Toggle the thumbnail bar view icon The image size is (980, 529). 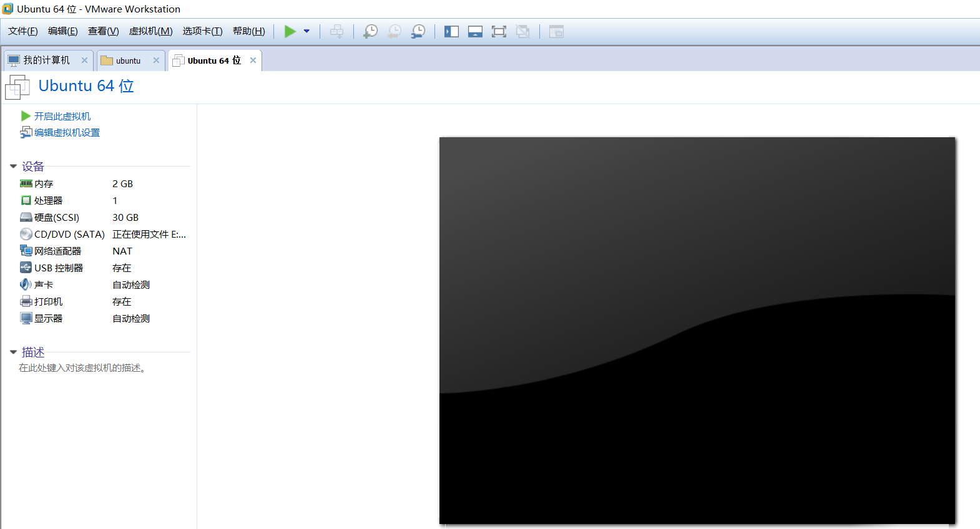coord(475,31)
